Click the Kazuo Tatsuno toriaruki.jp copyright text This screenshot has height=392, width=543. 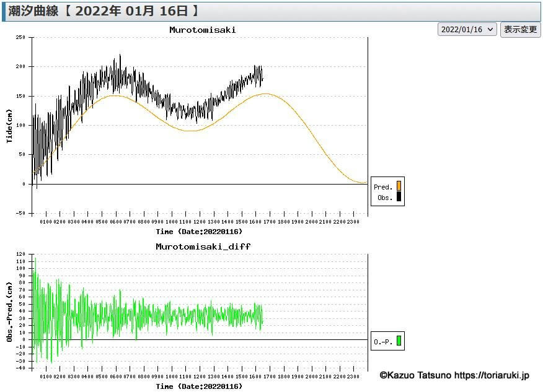(x=454, y=375)
